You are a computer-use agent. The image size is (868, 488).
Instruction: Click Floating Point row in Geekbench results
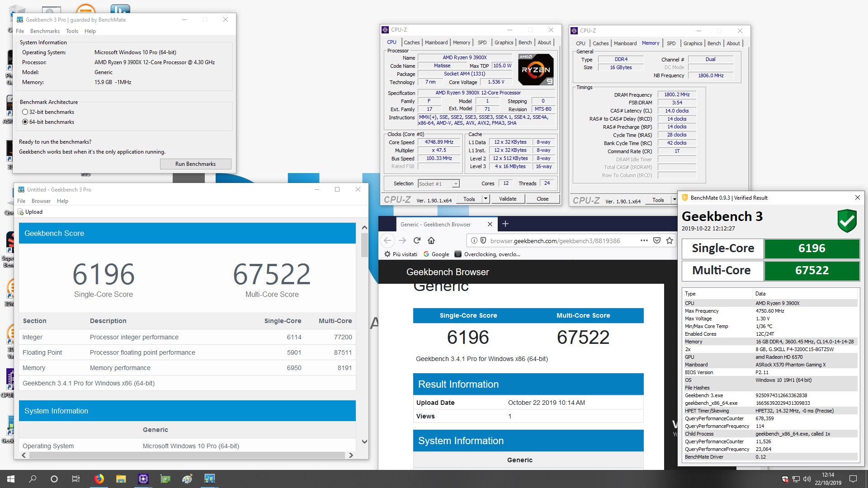(187, 352)
